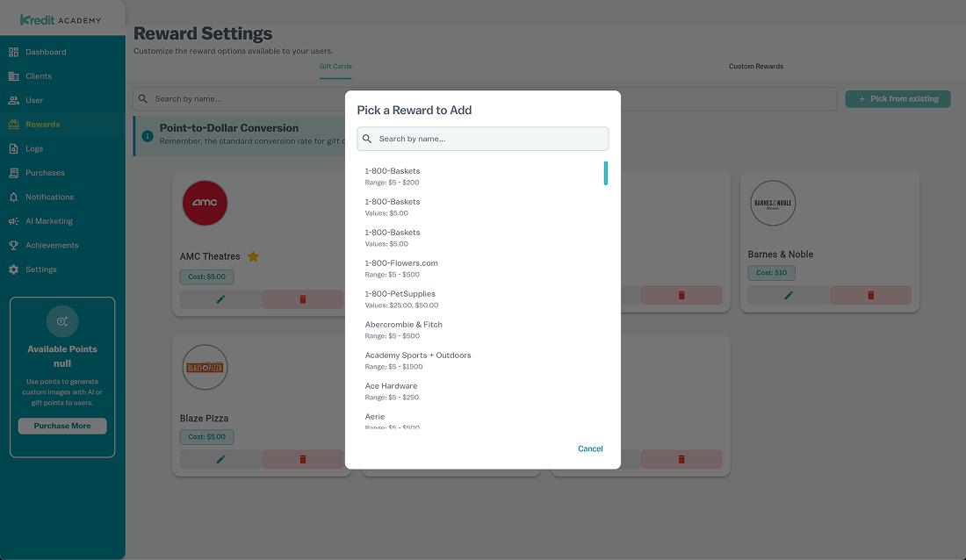
Task: Click the Point-to-Dollar Conversion heading
Action: (x=229, y=128)
